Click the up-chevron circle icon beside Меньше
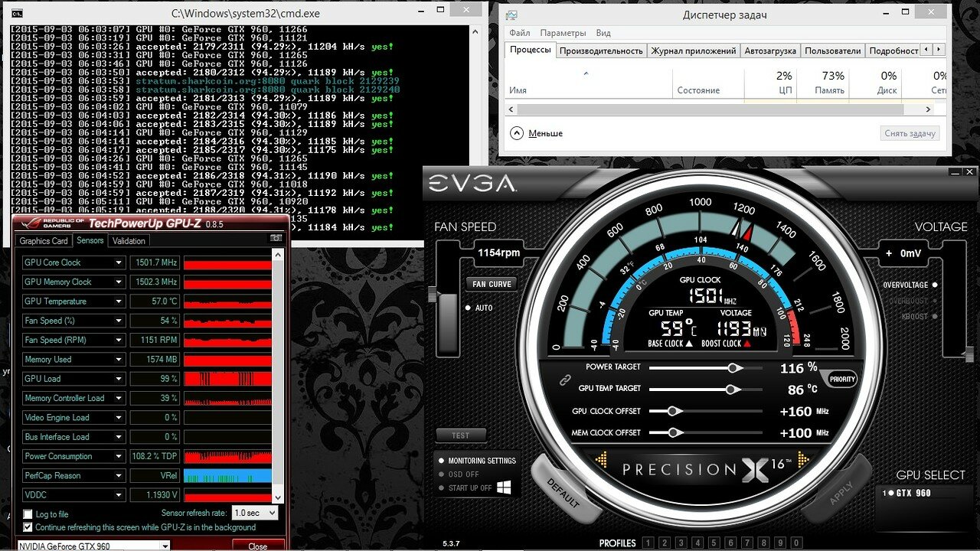The height and width of the screenshot is (551, 980). (x=517, y=133)
